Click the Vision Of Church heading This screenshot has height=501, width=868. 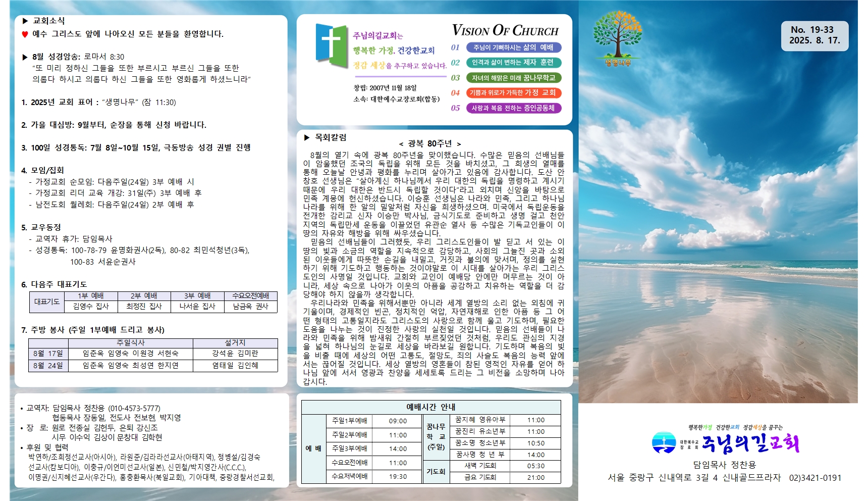point(505,31)
